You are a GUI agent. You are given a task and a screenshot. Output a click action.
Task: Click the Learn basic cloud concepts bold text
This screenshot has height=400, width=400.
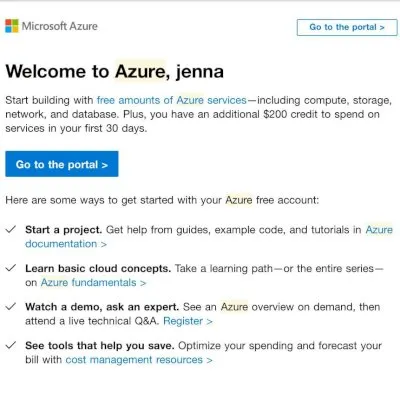(x=98, y=269)
